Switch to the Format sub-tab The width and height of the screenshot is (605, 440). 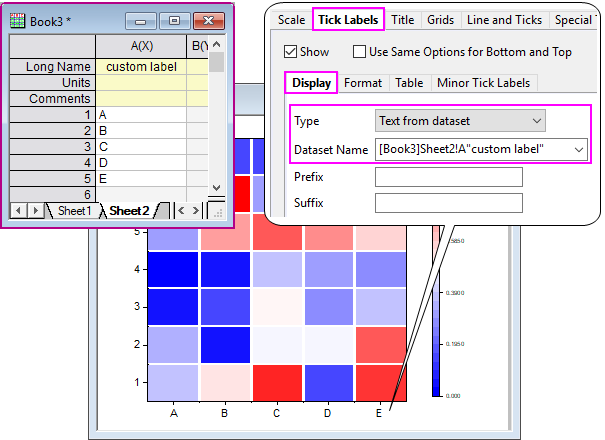coord(362,83)
